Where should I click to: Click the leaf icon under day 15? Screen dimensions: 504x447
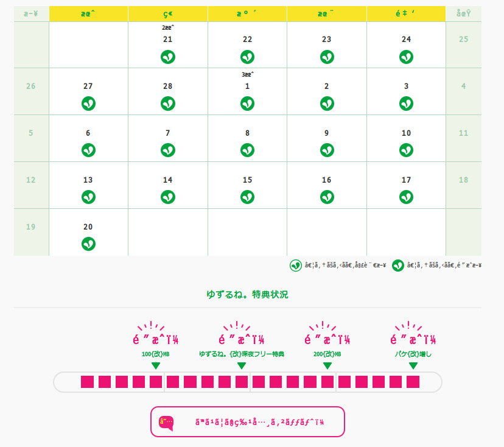pos(247,197)
